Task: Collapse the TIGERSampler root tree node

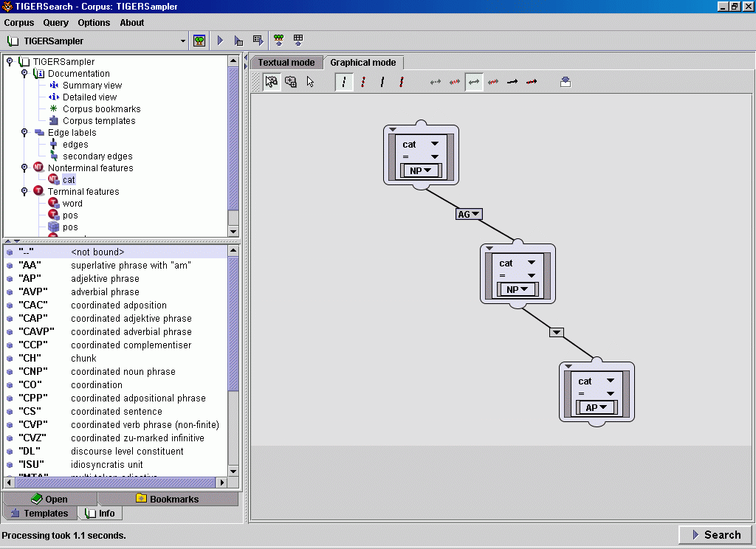Action: [10, 62]
